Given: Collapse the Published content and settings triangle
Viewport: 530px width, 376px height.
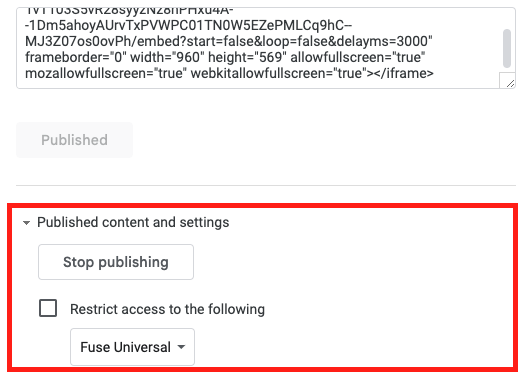Looking at the screenshot, I should 26,223.
